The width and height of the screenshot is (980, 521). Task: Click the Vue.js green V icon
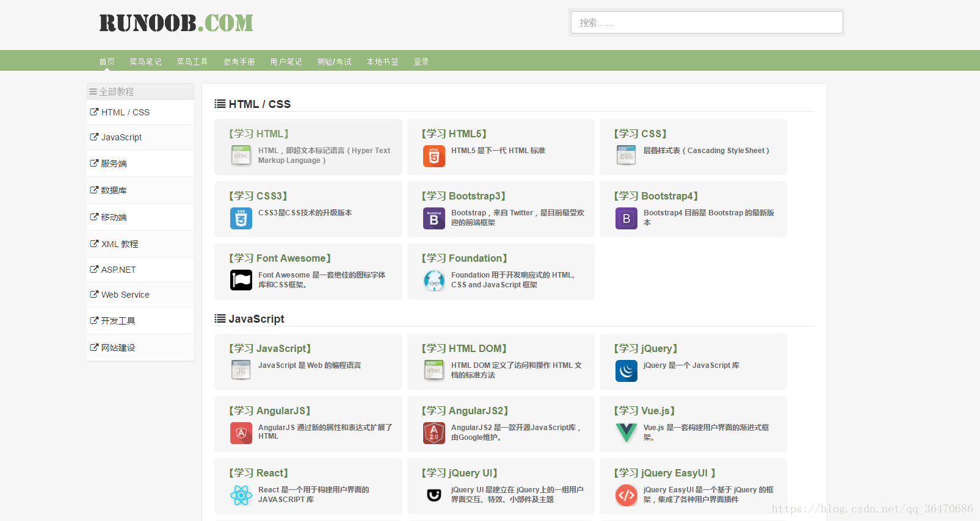coord(626,433)
